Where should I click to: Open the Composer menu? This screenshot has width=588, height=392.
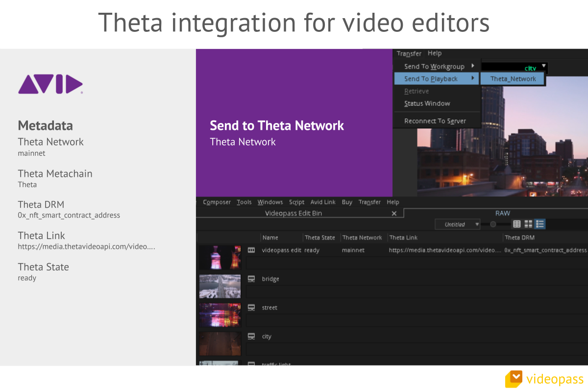(217, 202)
